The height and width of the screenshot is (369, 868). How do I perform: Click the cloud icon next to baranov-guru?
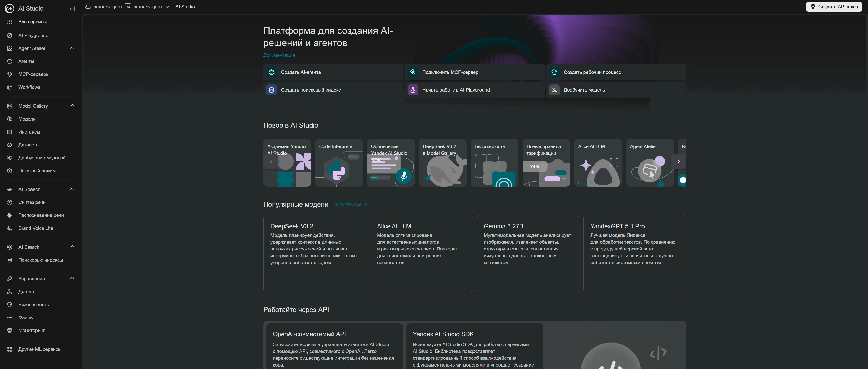[88, 7]
